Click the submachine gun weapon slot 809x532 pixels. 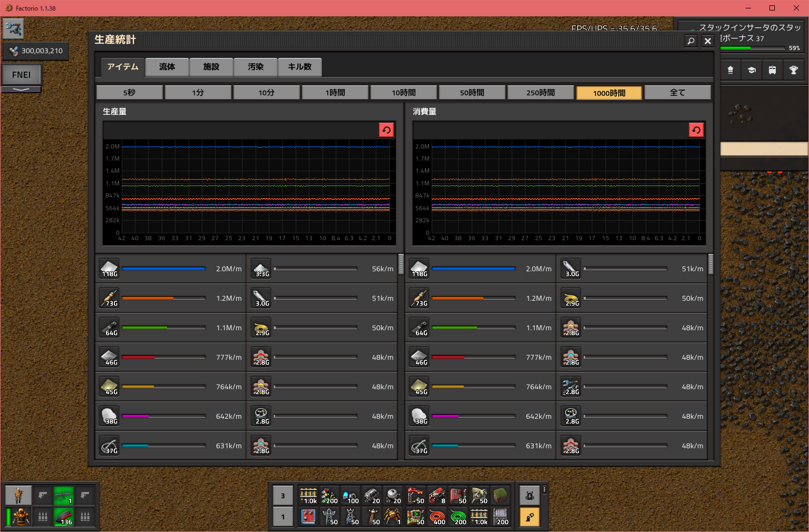(64, 496)
